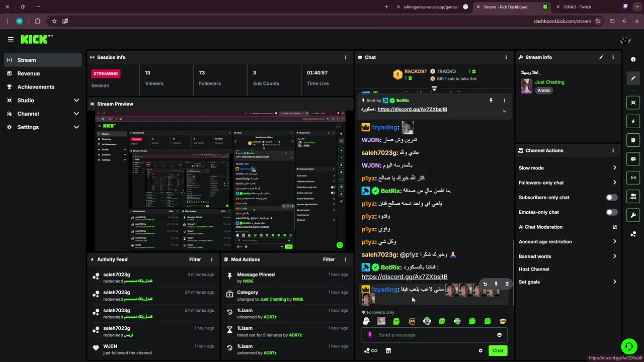Image resolution: width=644 pixels, height=362 pixels.
Task: Toggle the Activity Feed lightning icon in the right sidebar
Action: coord(633,121)
